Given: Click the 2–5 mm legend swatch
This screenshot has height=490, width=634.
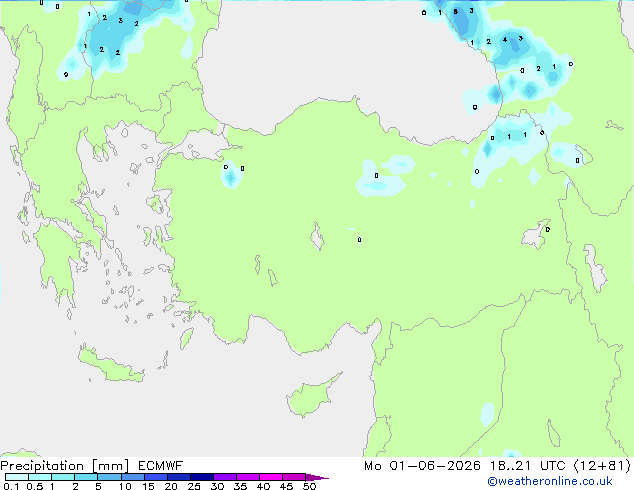Looking at the screenshot, I should tap(86, 477).
